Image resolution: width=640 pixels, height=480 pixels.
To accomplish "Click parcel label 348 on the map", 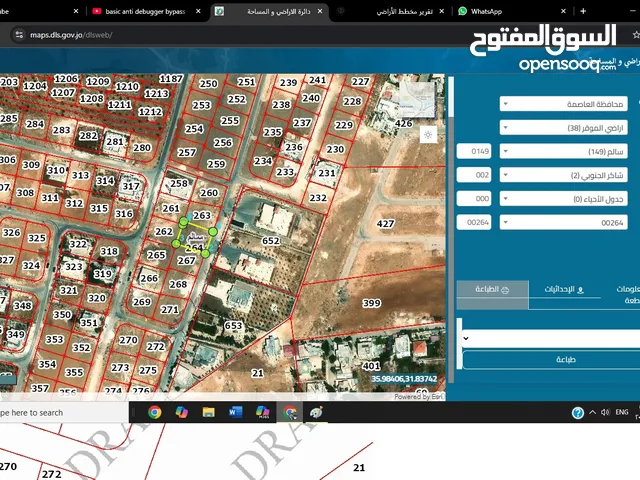I will (22, 306).
